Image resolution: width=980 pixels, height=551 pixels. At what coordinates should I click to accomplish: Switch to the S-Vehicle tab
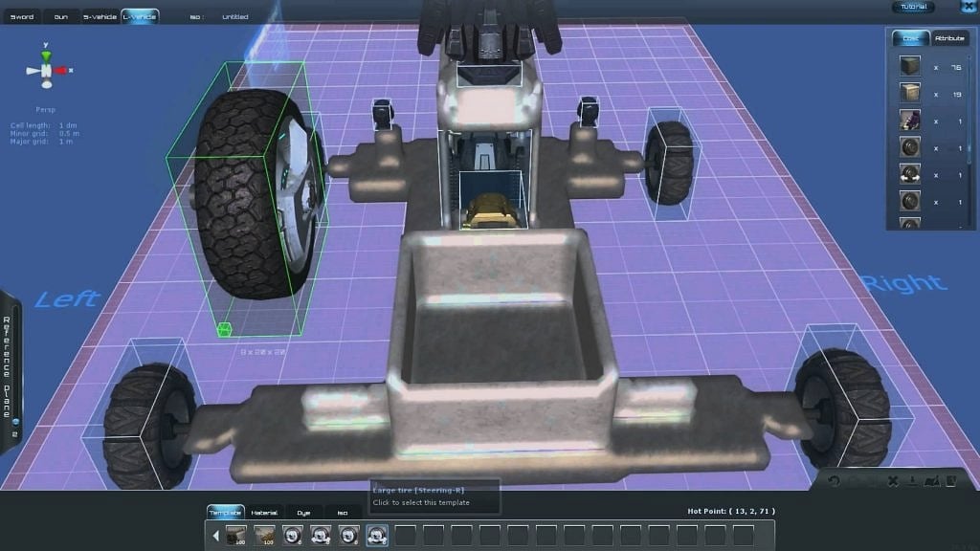(100, 16)
